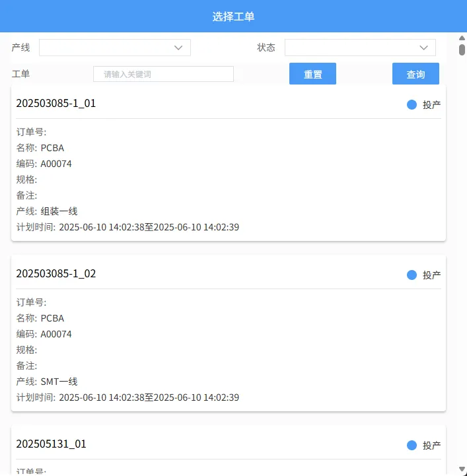Click the 选择工单 header title

pos(233,17)
